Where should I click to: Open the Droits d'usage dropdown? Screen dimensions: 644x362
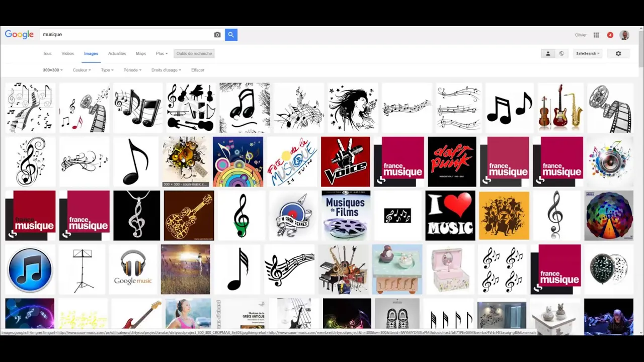point(167,70)
